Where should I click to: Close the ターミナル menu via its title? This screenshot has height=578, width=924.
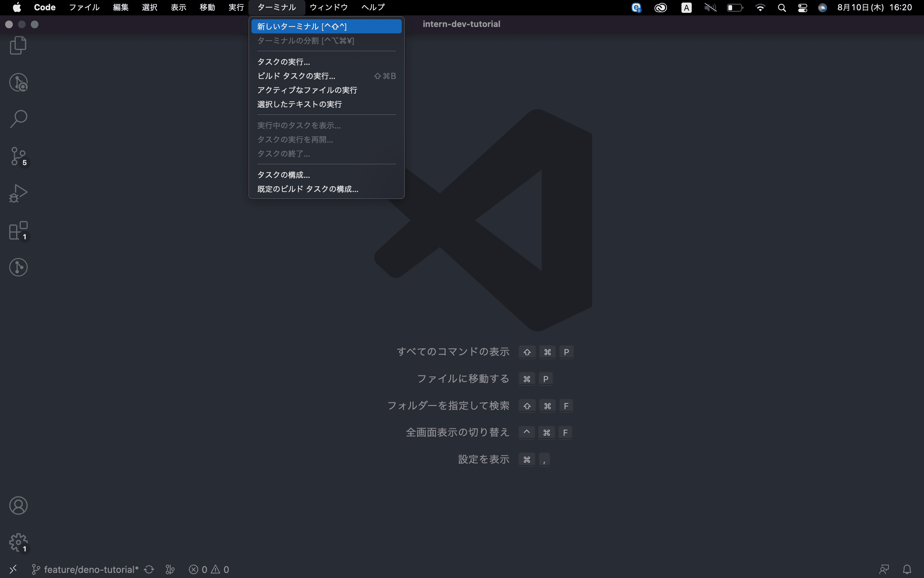[277, 7]
